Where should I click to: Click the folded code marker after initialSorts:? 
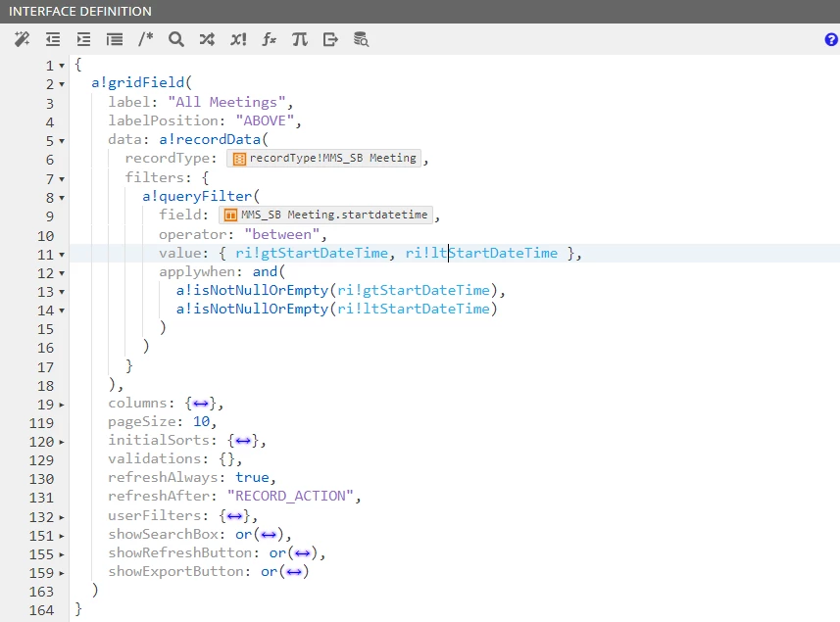(x=243, y=441)
